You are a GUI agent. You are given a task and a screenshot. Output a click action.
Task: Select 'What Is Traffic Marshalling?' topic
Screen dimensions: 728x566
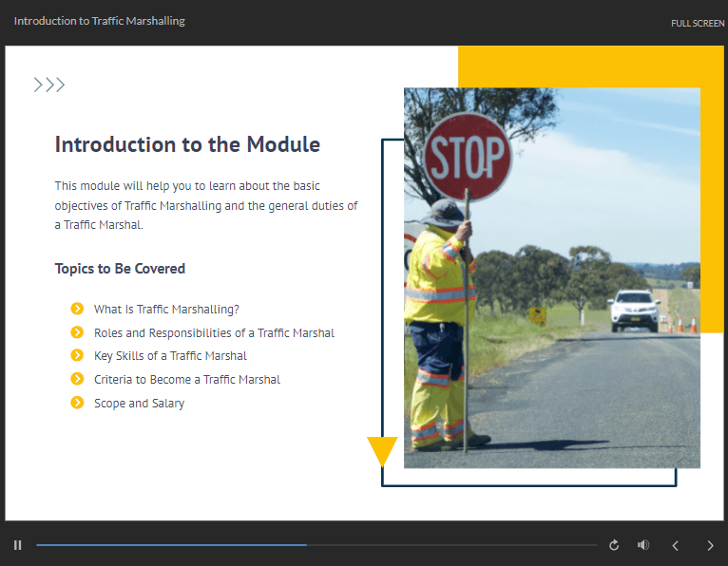coord(166,310)
